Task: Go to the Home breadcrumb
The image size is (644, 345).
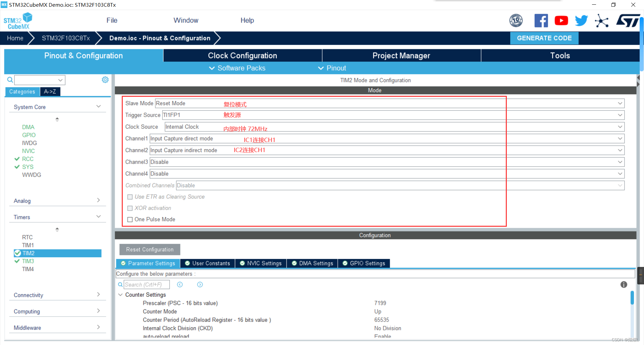Action: (15, 38)
